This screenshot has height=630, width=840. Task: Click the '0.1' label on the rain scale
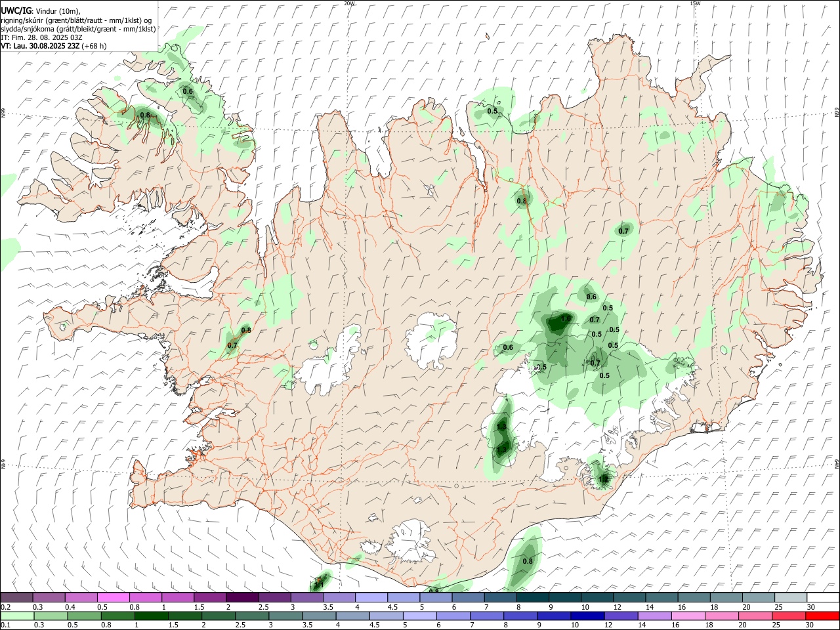point(6,625)
